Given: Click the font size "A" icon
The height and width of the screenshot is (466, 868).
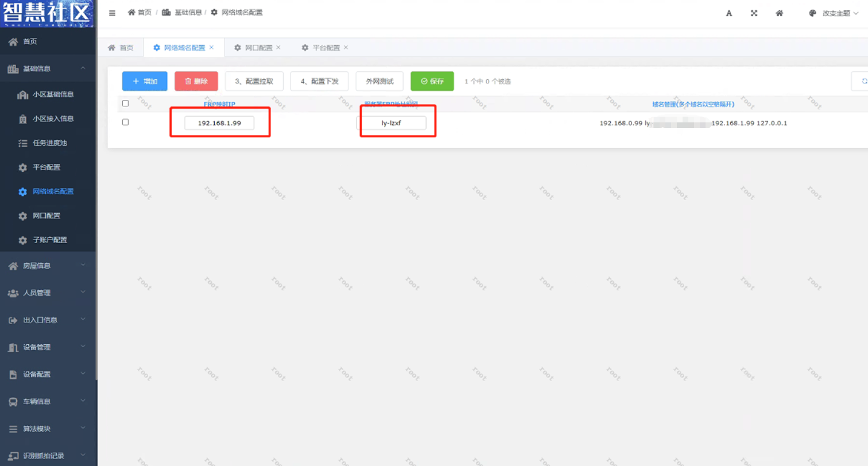Looking at the screenshot, I should point(729,13).
